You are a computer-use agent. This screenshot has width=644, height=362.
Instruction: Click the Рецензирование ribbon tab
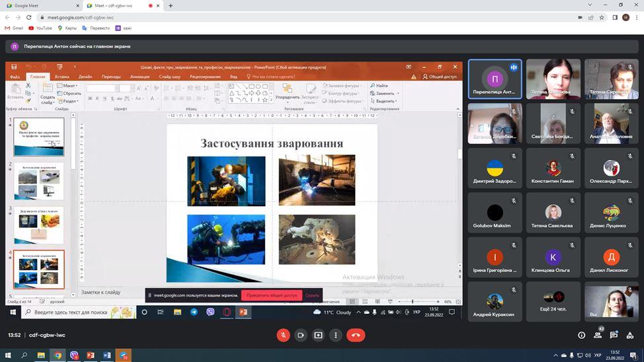[x=206, y=77]
